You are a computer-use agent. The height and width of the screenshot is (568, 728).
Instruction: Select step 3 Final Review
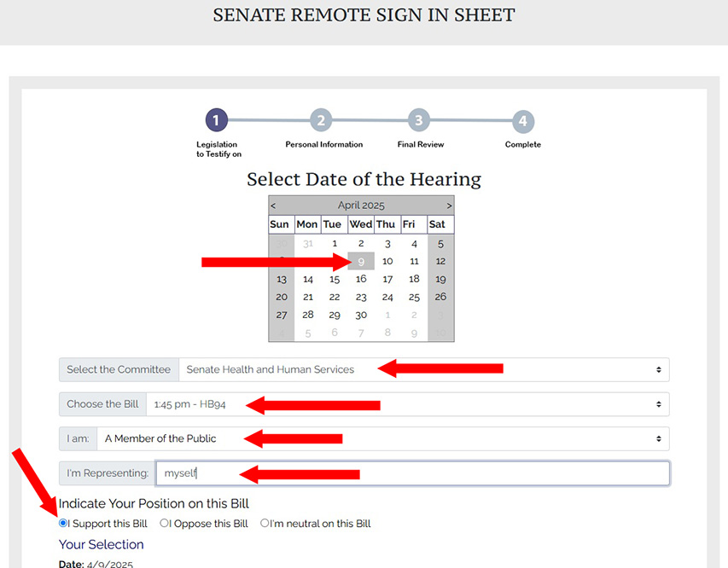[418, 120]
